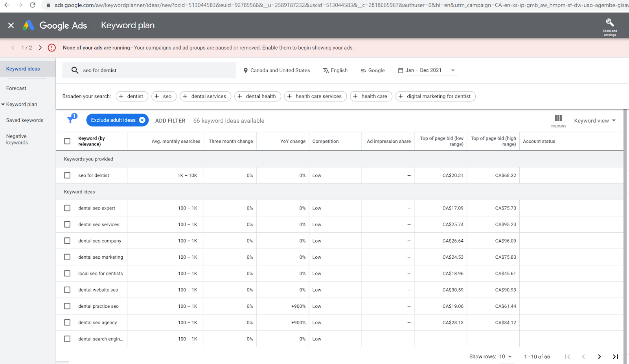Remove the Exclude adult ideas filter chip
629x364 pixels.
point(142,120)
